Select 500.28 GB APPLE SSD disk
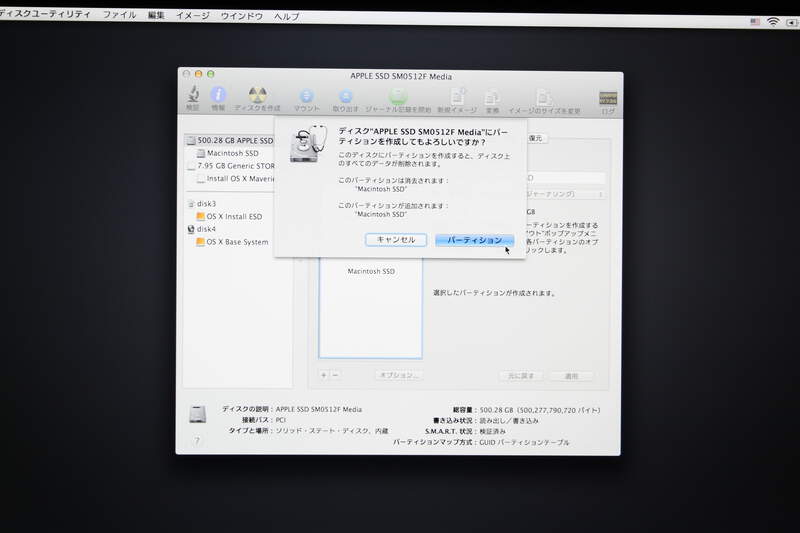This screenshot has width=800, height=533. tap(233, 141)
